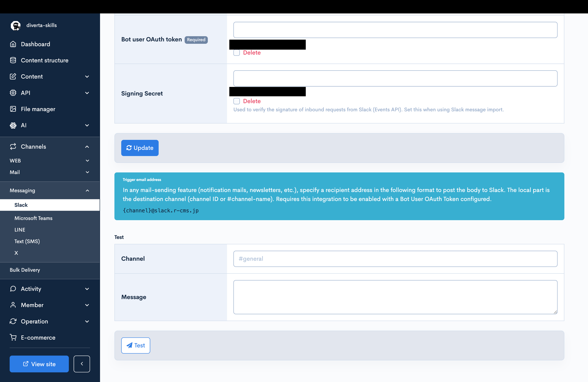Click the Test send button
This screenshot has height=382, width=588.
[136, 345]
